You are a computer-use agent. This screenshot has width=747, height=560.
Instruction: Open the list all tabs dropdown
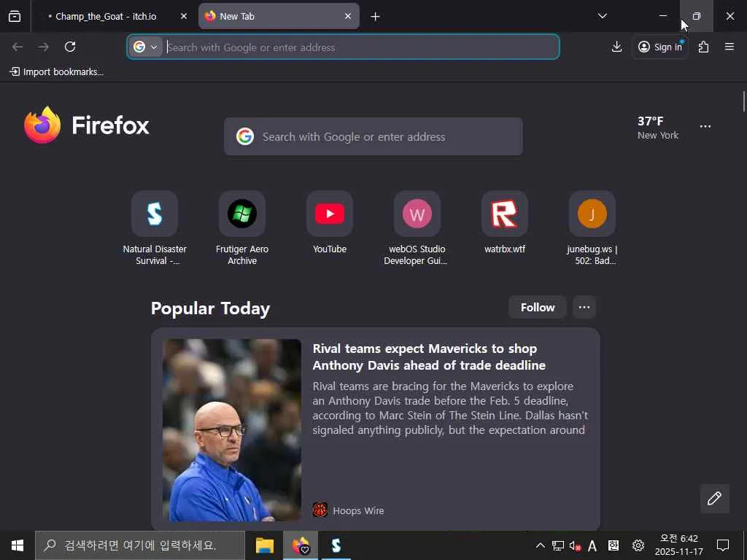tap(602, 16)
